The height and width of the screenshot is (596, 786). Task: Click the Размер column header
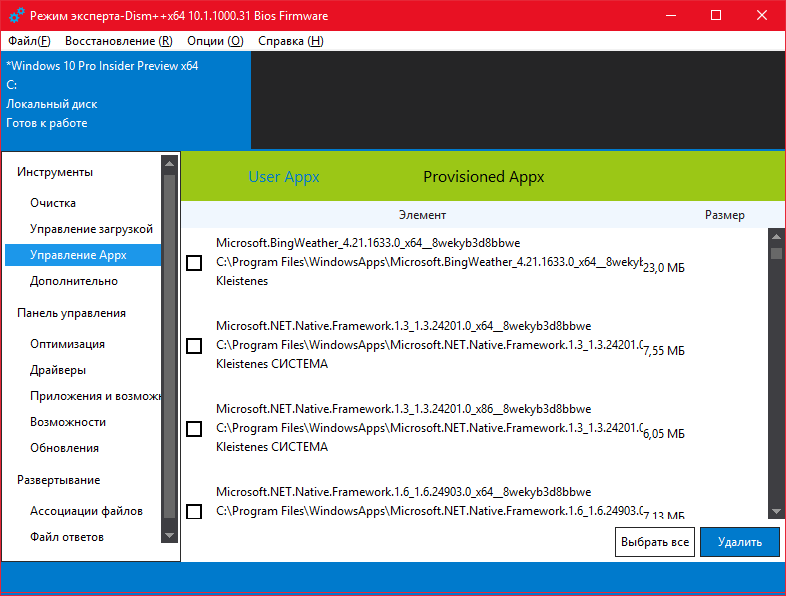pos(724,215)
